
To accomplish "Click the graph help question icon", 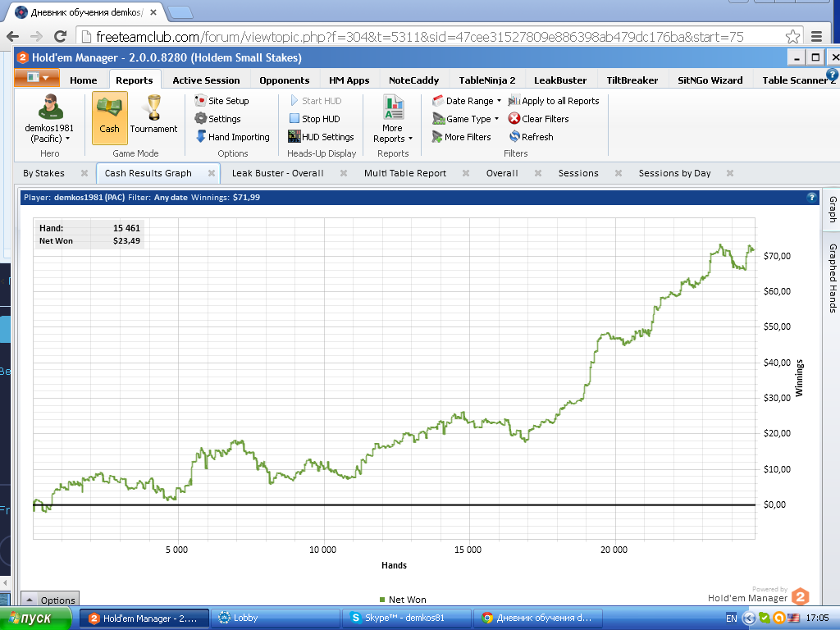I will click(x=811, y=197).
